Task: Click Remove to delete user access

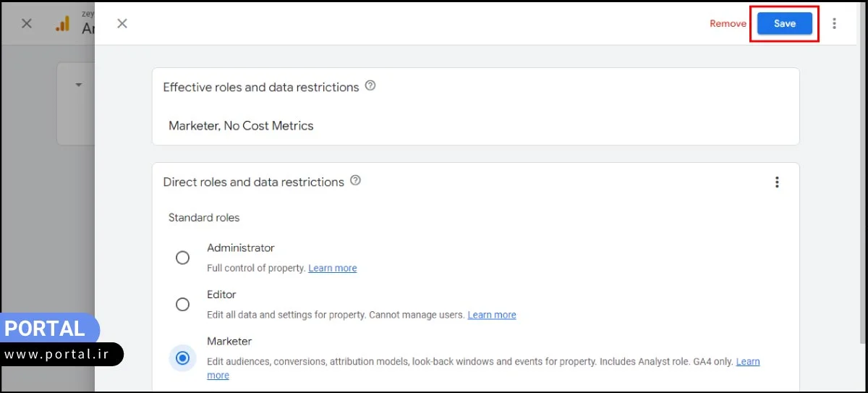Action: coord(728,24)
